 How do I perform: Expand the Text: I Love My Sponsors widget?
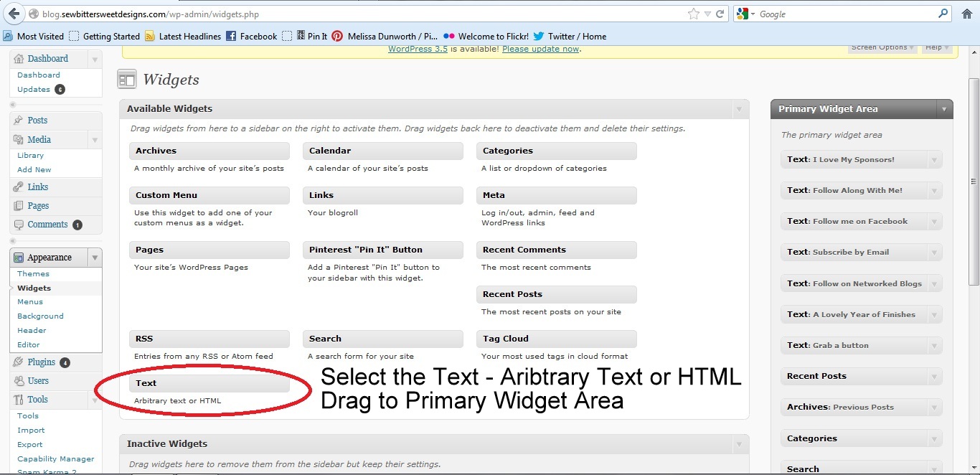tap(934, 160)
